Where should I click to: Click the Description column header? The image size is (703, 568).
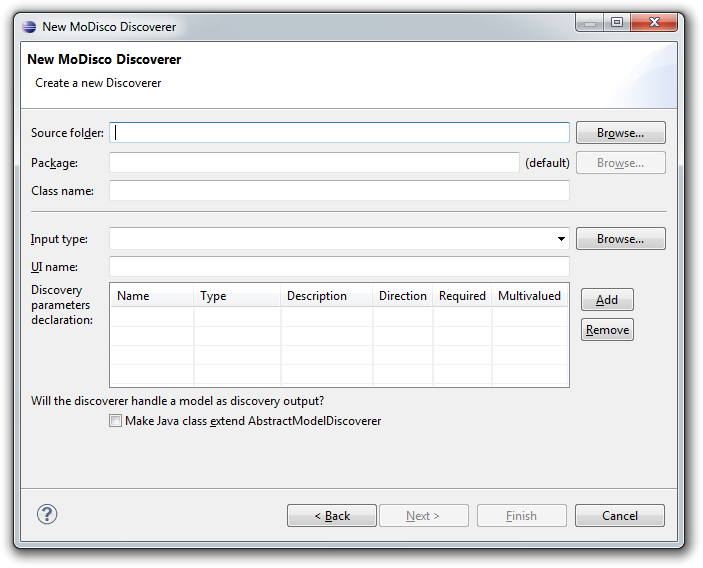click(326, 296)
